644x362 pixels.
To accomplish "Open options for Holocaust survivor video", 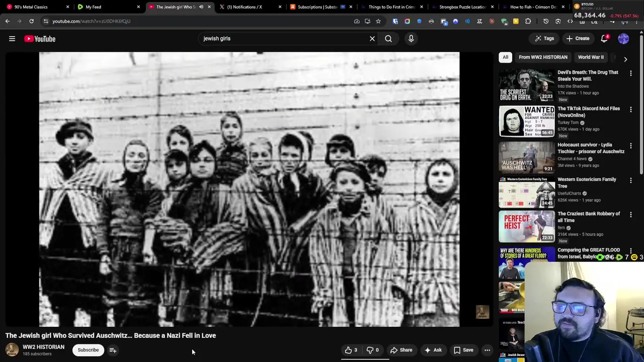I will click(631, 146).
